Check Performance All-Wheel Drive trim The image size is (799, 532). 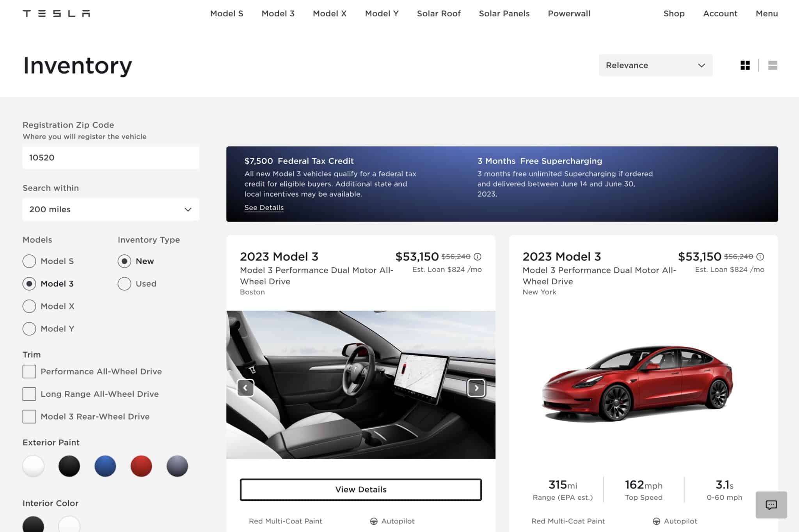[x=29, y=372]
